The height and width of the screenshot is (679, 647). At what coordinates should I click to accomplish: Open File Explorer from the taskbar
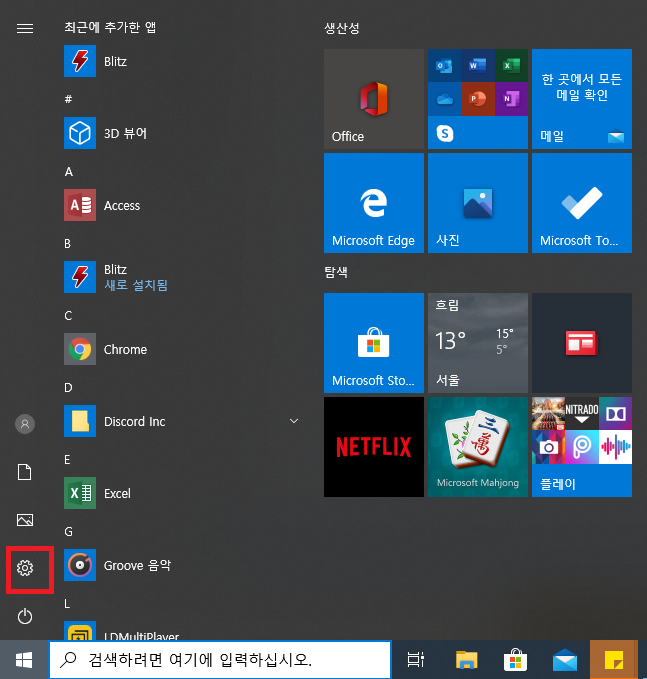[466, 660]
